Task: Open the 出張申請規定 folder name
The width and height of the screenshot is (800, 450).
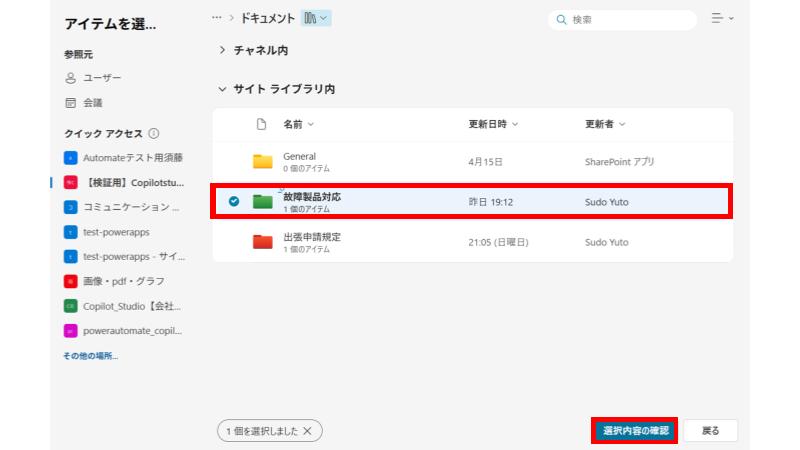Action: pyautogui.click(x=312, y=237)
